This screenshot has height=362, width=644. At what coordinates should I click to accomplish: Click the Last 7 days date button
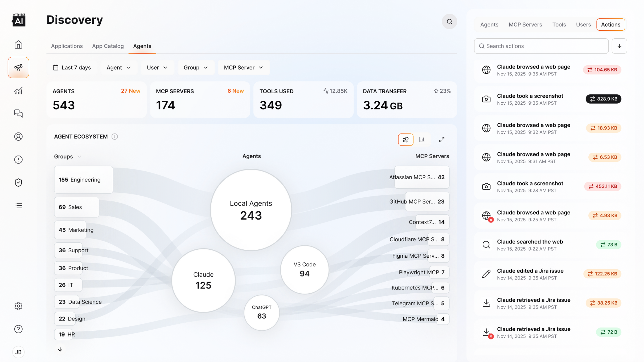(x=72, y=68)
